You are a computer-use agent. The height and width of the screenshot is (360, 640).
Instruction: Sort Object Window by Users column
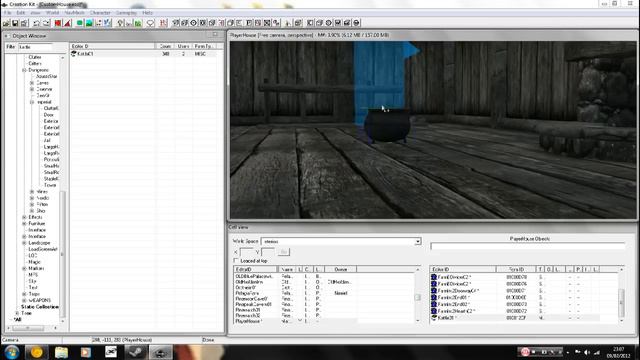pyautogui.click(x=184, y=46)
